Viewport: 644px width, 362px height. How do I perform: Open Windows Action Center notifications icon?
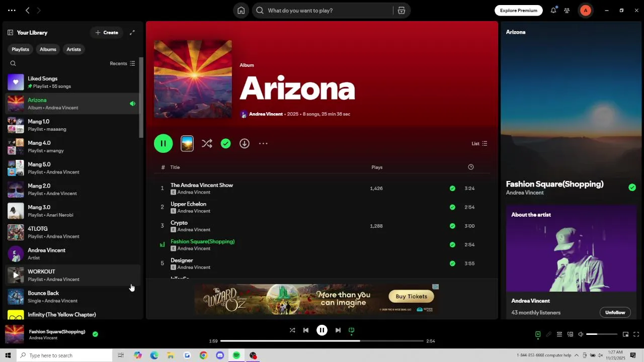click(x=633, y=355)
